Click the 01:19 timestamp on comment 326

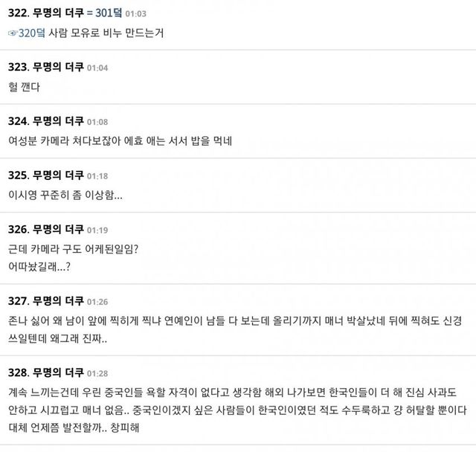click(97, 230)
